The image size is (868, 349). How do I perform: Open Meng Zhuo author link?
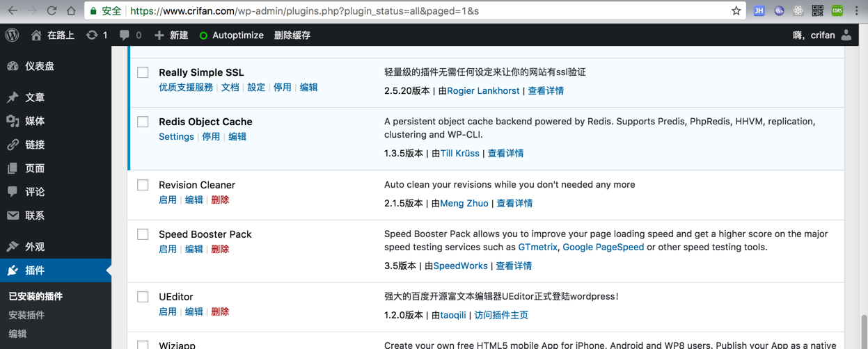tap(464, 204)
